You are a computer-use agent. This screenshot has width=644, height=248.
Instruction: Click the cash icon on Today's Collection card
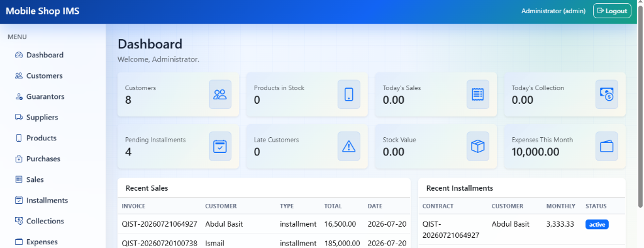(x=607, y=94)
